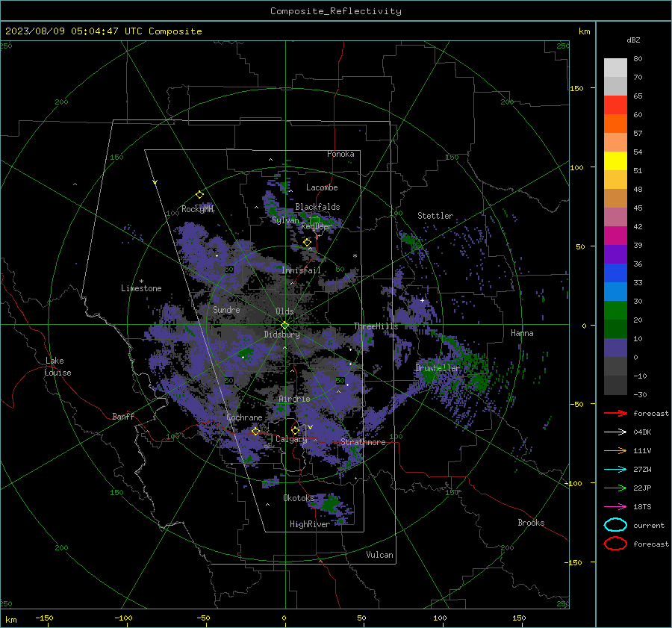Click the RedDeer city label
Image resolution: width=672 pixels, height=628 pixels.
[317, 226]
